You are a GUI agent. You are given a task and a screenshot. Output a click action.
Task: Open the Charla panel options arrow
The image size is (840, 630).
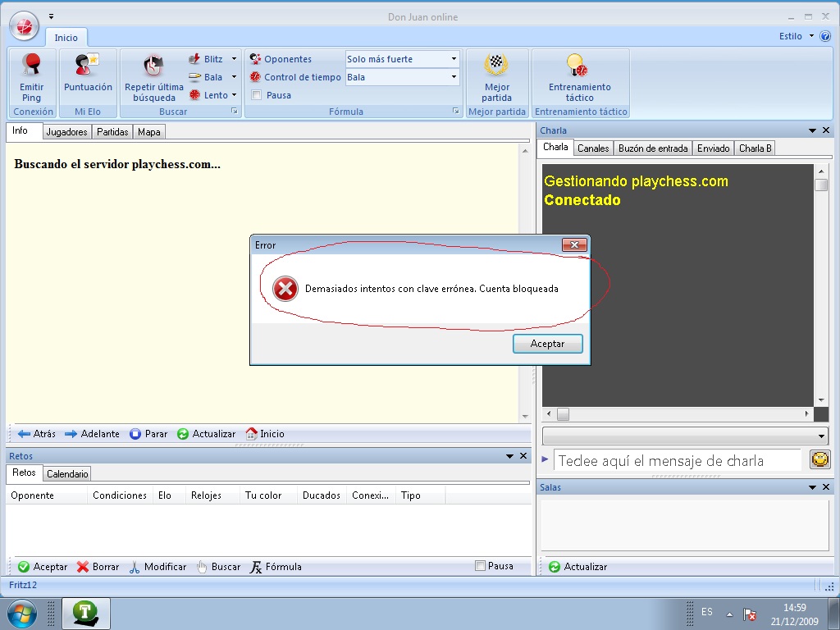tap(812, 130)
